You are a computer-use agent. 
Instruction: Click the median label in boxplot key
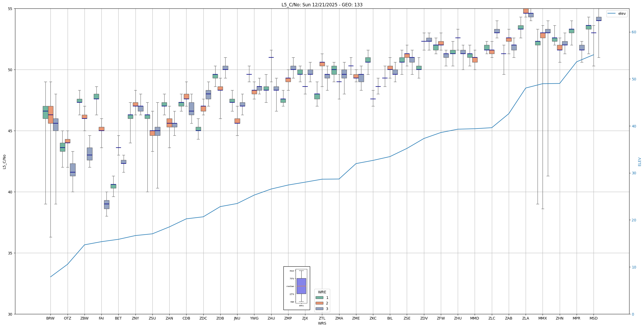290,286
